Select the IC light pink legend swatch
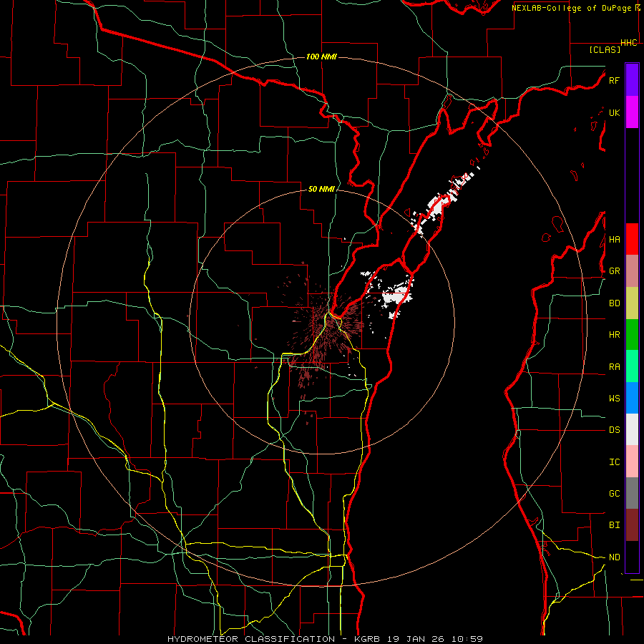Screen dimensions: 644x644 pyautogui.click(x=632, y=462)
